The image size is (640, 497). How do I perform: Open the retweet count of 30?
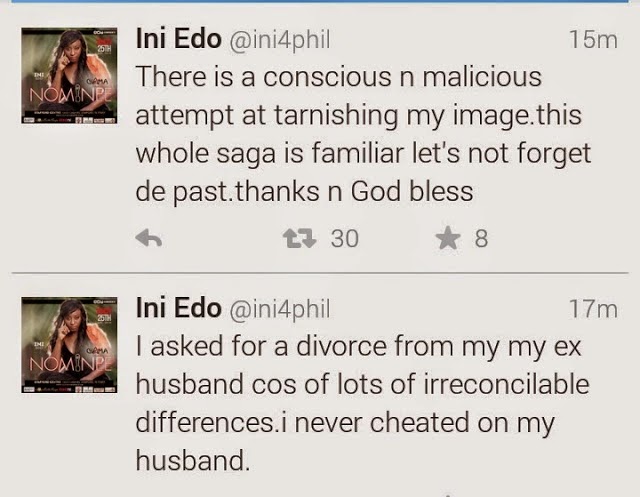(x=344, y=238)
